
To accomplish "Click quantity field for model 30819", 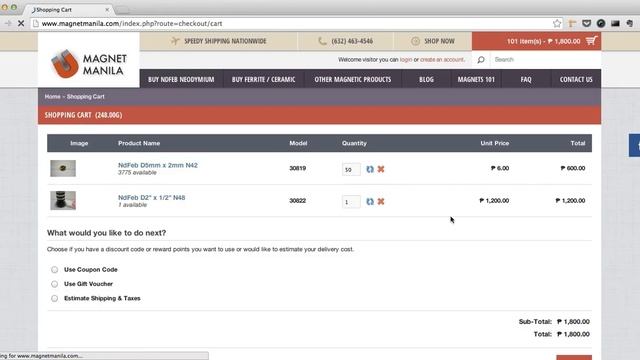I will coord(351,169).
